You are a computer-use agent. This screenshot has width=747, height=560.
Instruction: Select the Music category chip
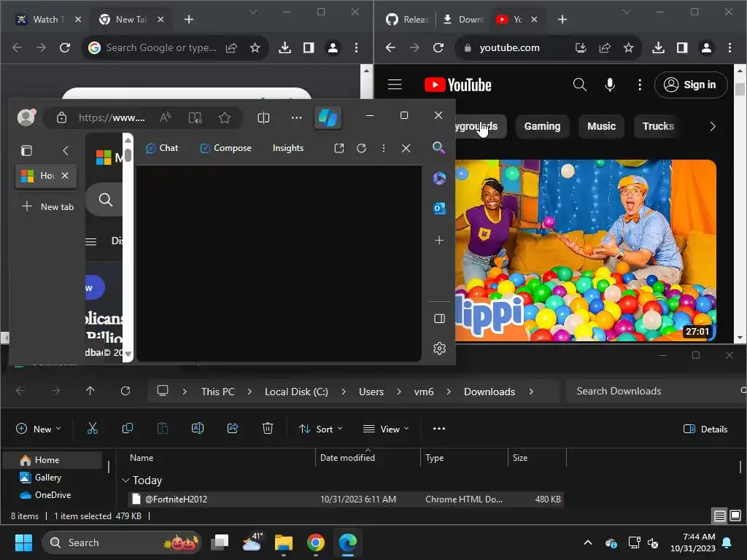pyautogui.click(x=601, y=126)
